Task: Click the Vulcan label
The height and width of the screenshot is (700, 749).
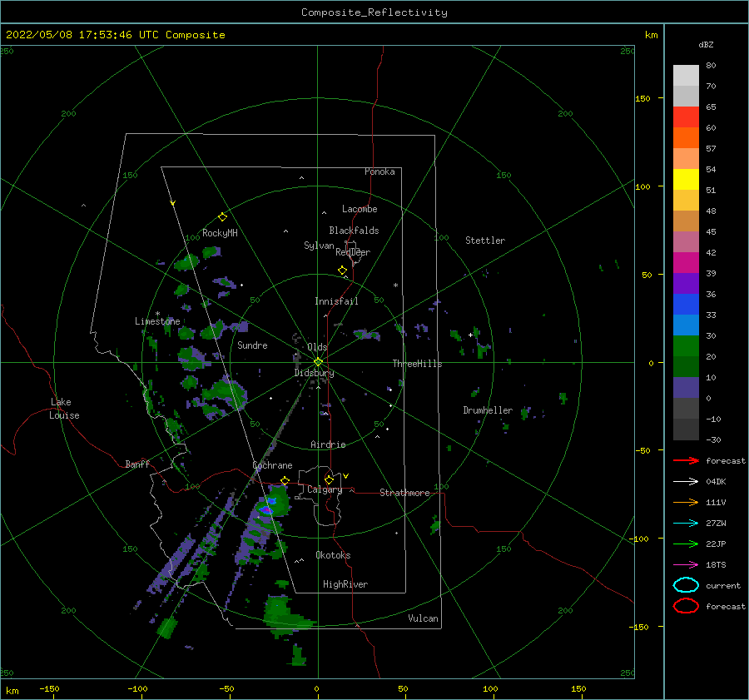Action: [423, 618]
